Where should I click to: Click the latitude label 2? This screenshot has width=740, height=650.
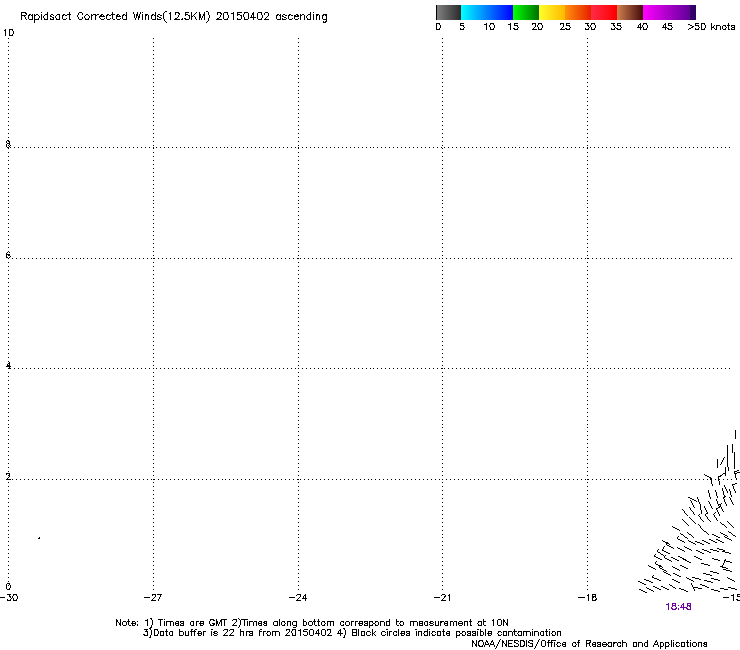8,477
